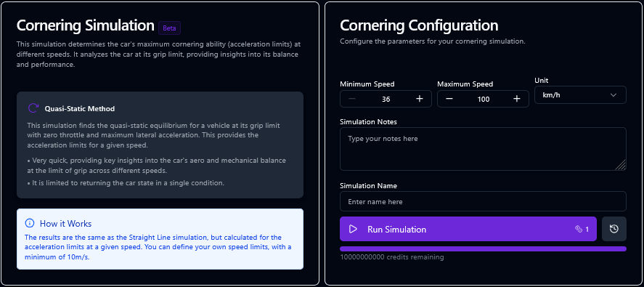Increase Minimum Speed with plus button
Screen dimensions: 644x287
(420, 99)
